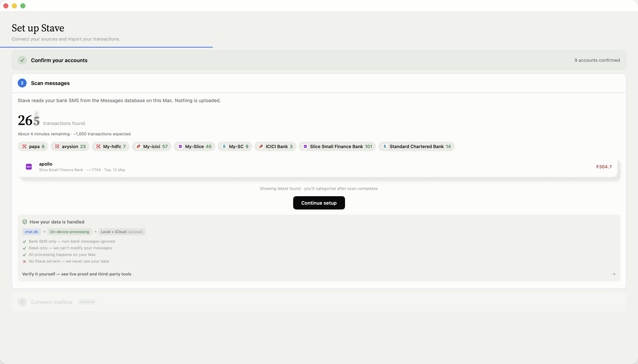Screen dimensions: 638x364
Task: Select the Slice Small Finance Bank chip
Action: click(x=337, y=146)
